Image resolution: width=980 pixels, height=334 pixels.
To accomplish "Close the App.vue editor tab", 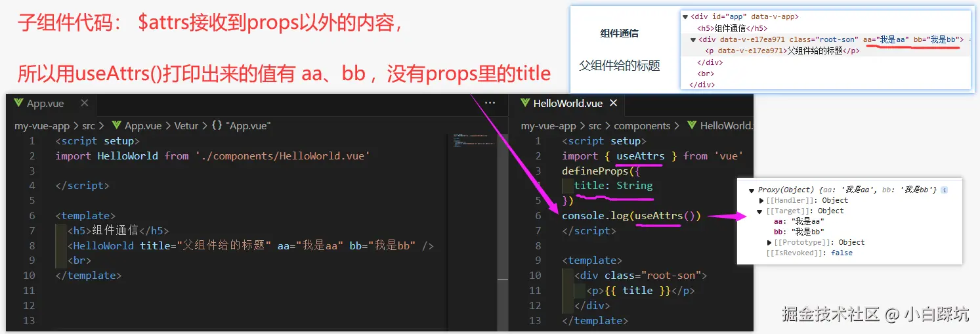I will coord(85,103).
